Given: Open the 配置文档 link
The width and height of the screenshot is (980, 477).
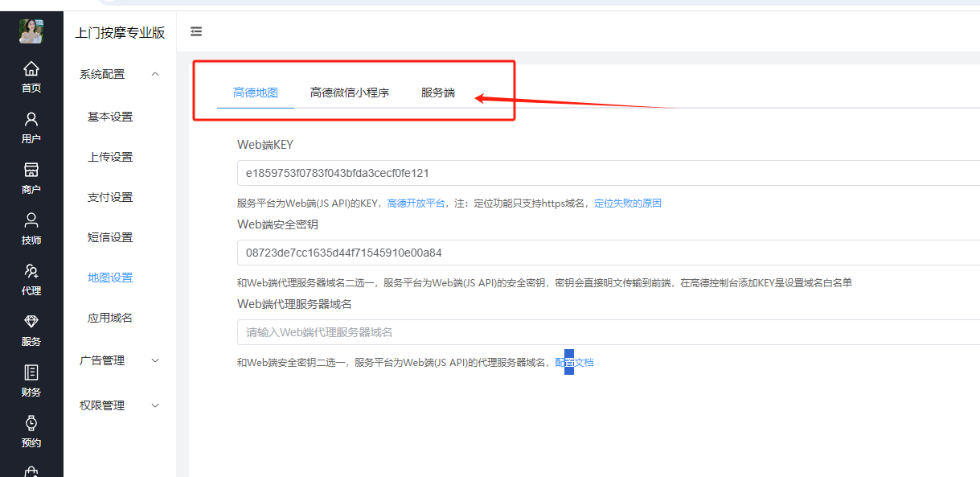Looking at the screenshot, I should pyautogui.click(x=574, y=363).
